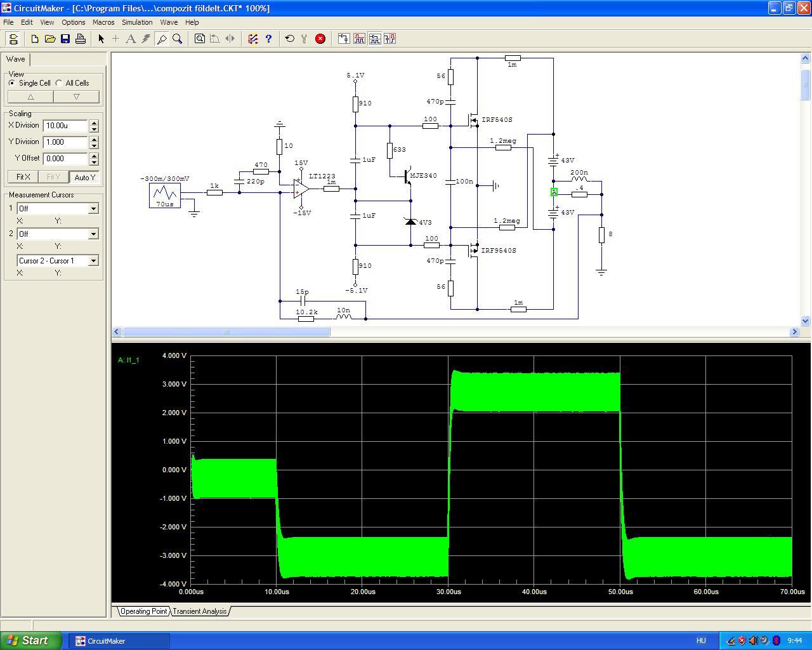This screenshot has width=812, height=650.
Task: Click the Y Division input field
Action: (65, 142)
